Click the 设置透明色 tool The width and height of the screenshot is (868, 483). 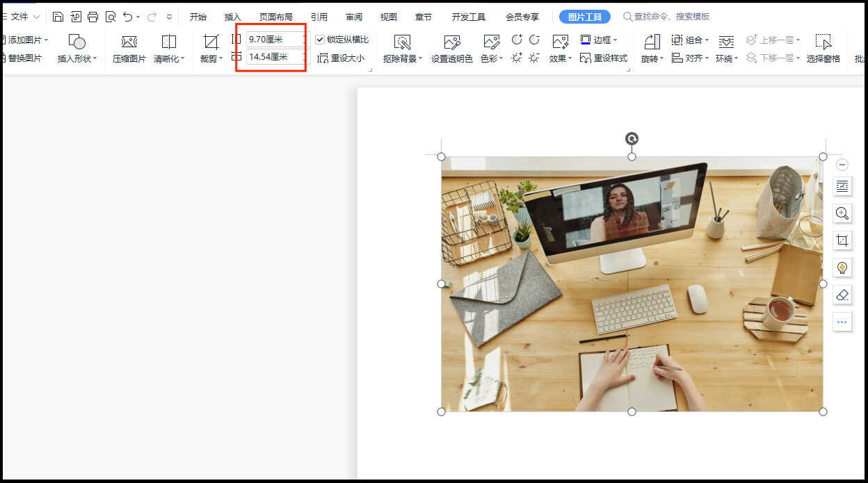(452, 49)
